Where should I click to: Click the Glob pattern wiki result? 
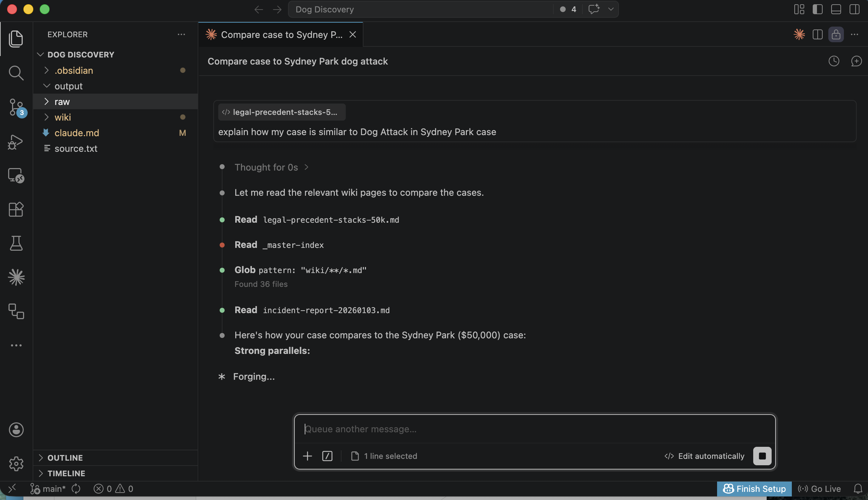[x=300, y=270]
